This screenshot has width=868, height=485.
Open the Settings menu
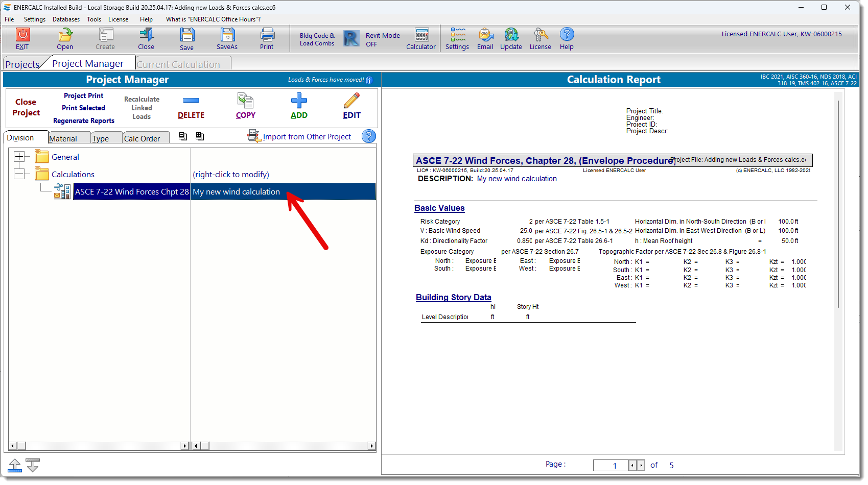click(35, 19)
